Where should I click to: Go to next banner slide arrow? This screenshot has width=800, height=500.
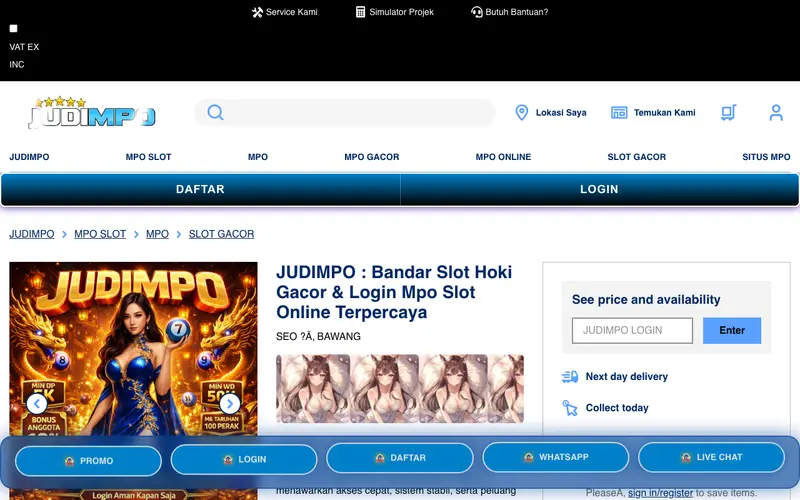tap(230, 404)
